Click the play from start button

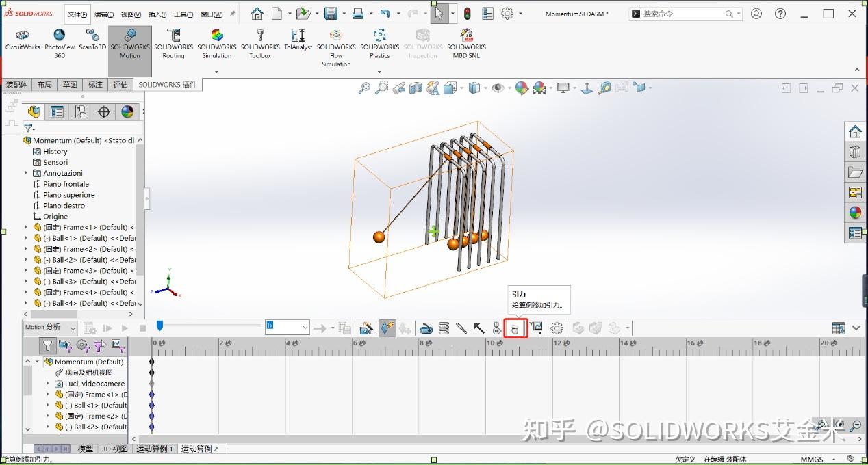107,328
